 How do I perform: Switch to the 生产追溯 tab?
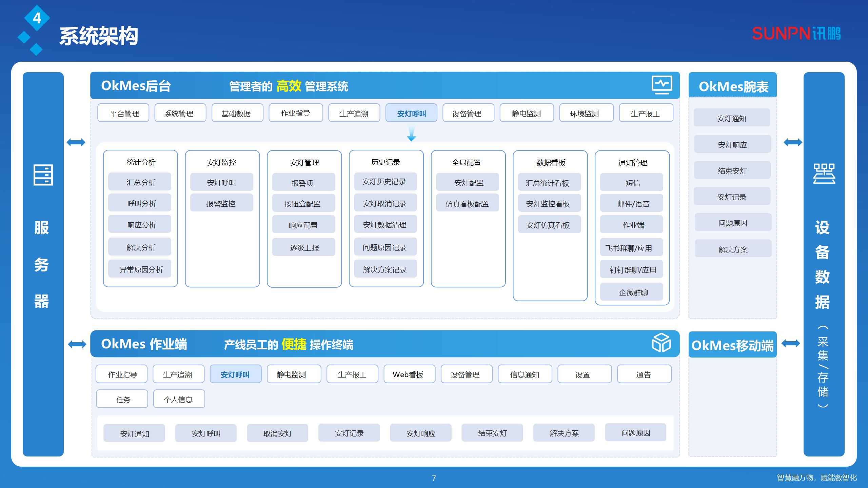(354, 113)
